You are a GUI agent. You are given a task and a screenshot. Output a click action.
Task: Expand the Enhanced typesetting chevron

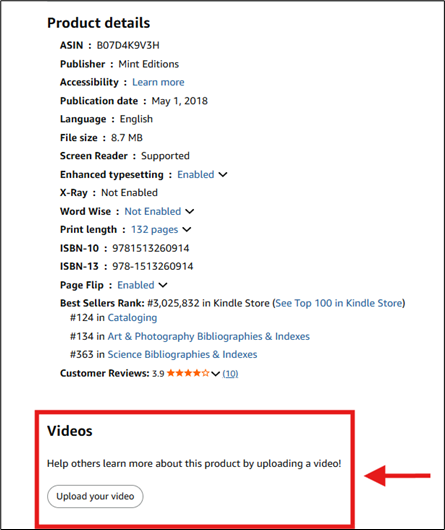pos(223,175)
